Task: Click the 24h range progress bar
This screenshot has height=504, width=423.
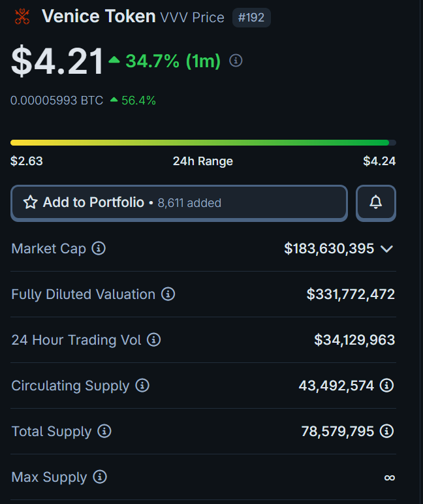Action: click(x=203, y=143)
